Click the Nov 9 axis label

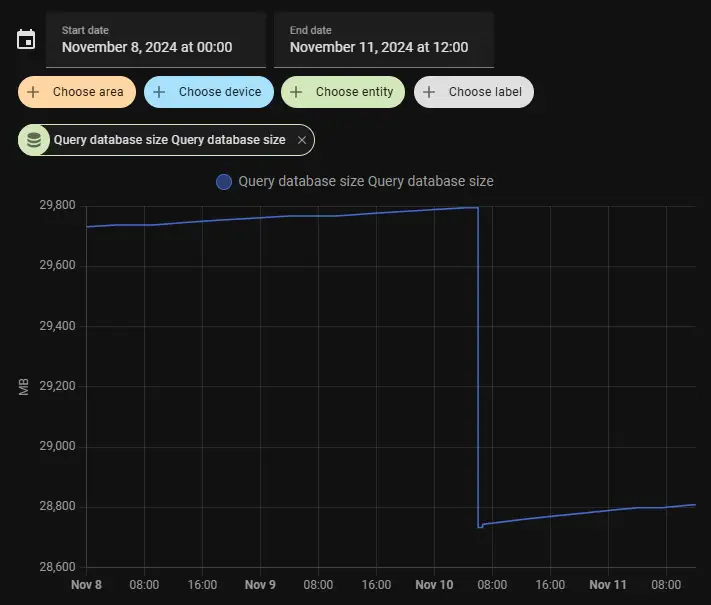click(x=260, y=585)
